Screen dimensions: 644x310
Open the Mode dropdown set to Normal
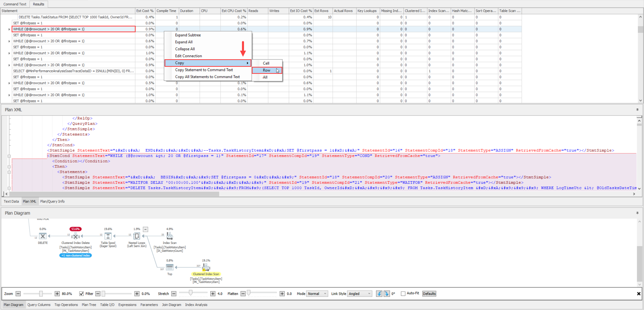[317, 294]
